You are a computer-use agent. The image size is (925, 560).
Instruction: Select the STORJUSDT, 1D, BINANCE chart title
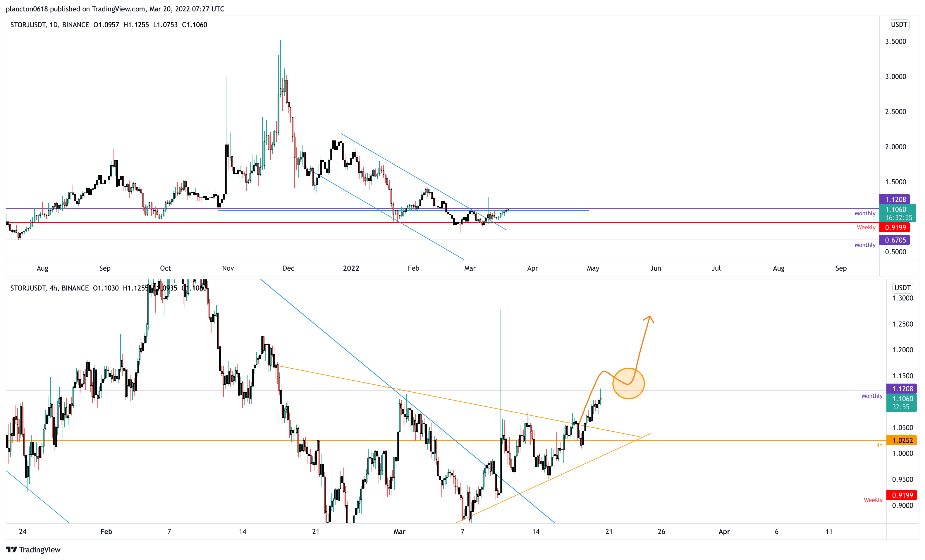coord(49,25)
